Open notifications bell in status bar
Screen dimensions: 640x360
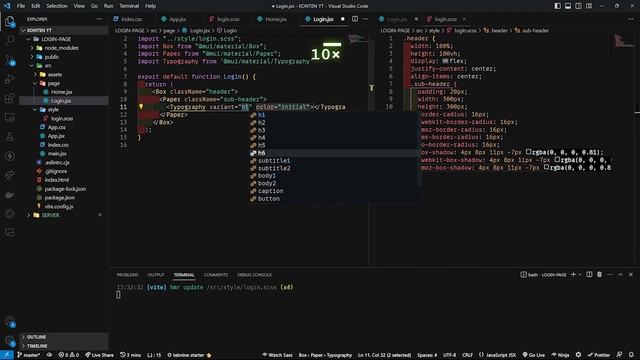pyautogui.click(x=631, y=355)
